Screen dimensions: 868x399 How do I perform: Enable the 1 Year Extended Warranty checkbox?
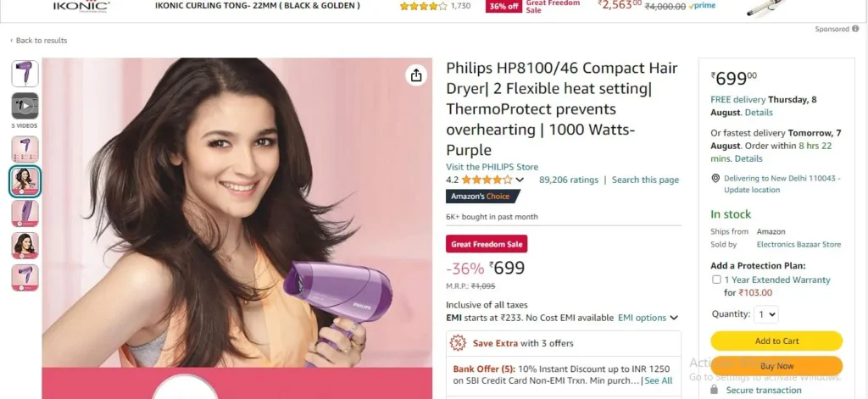pos(716,280)
